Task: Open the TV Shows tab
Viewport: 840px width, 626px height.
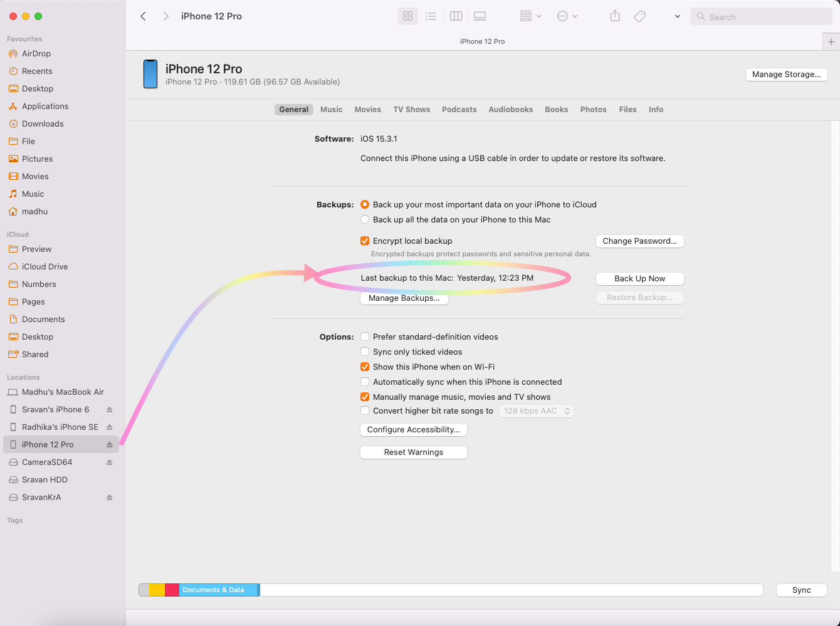Action: click(412, 110)
